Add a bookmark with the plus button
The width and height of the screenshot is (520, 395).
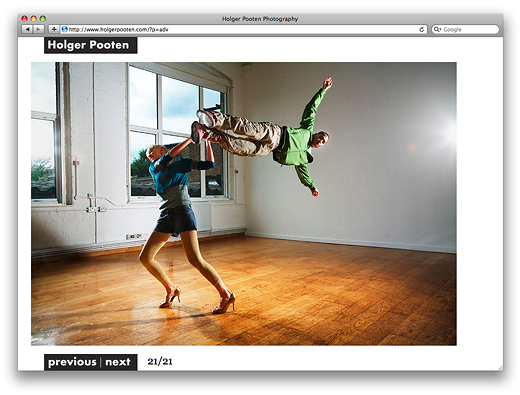[x=54, y=29]
